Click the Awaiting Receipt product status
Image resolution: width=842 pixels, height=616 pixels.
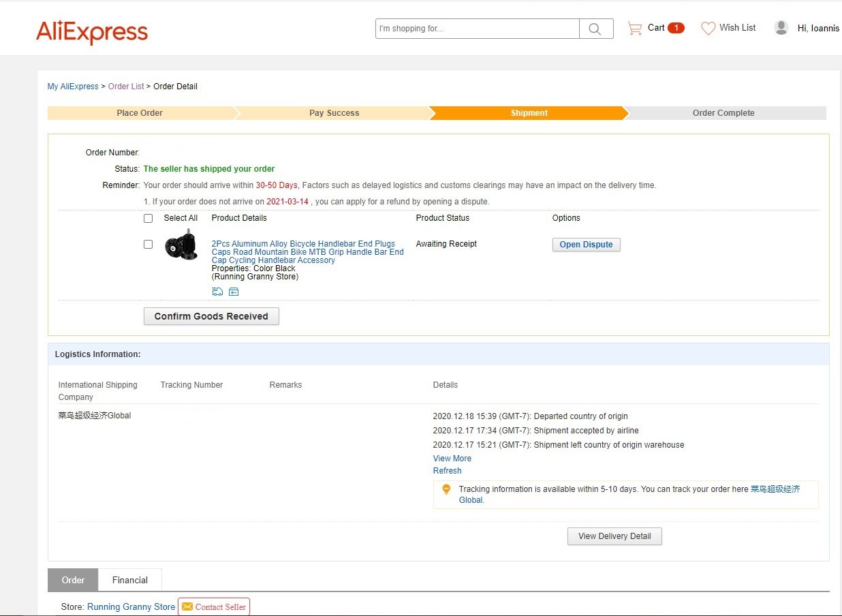point(446,244)
